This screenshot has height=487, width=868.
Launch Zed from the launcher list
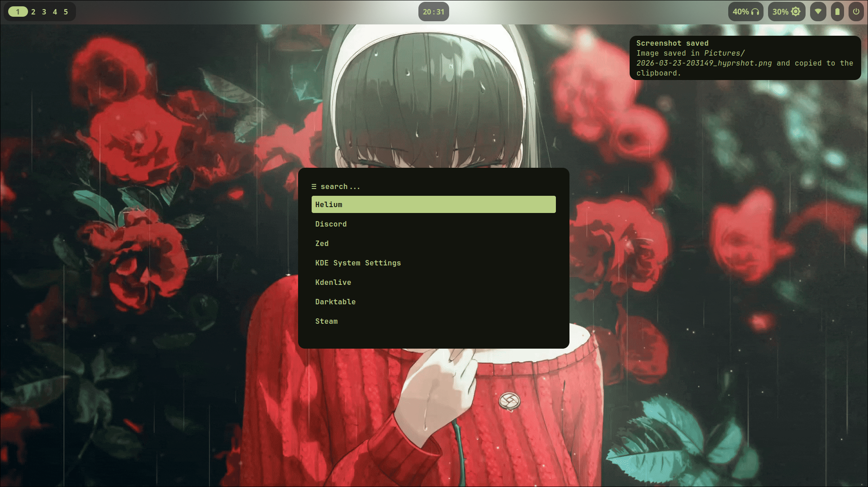(x=433, y=243)
